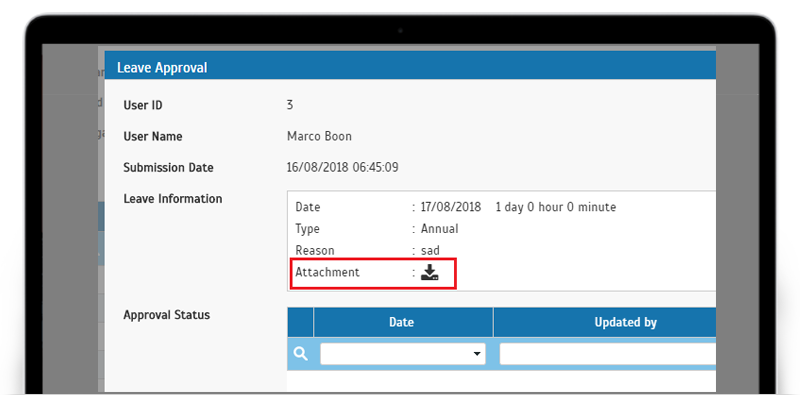Image resolution: width=800 pixels, height=395 pixels.
Task: Select the Leave Approval dialog title
Action: (162, 68)
